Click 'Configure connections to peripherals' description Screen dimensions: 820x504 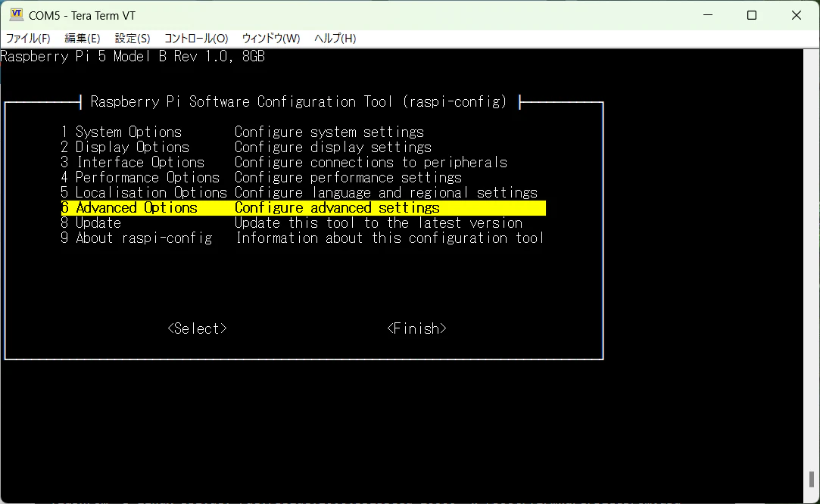click(371, 162)
